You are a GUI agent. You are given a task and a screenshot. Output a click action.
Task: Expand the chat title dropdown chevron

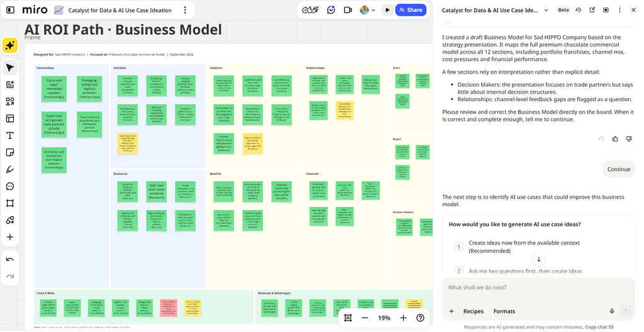tap(547, 10)
